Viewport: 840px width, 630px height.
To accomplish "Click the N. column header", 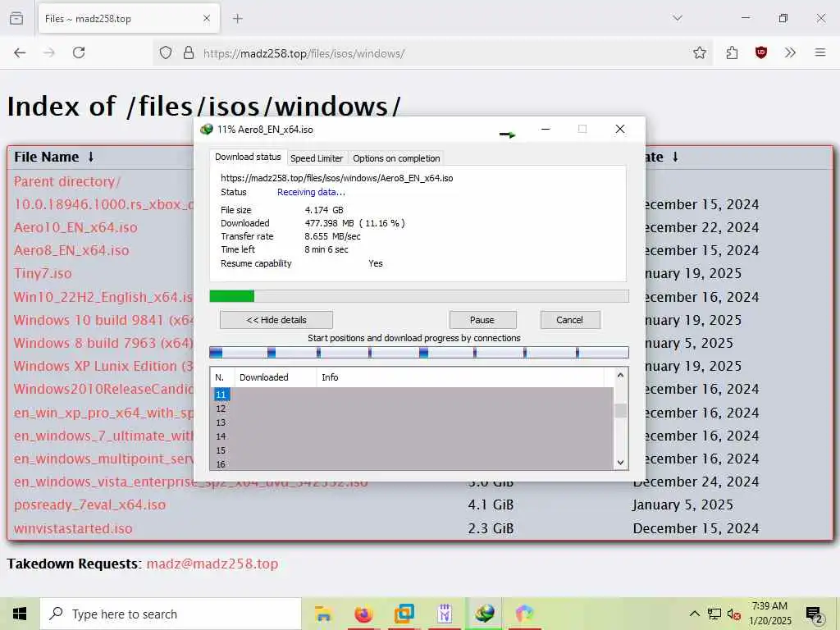I will click(x=221, y=377).
